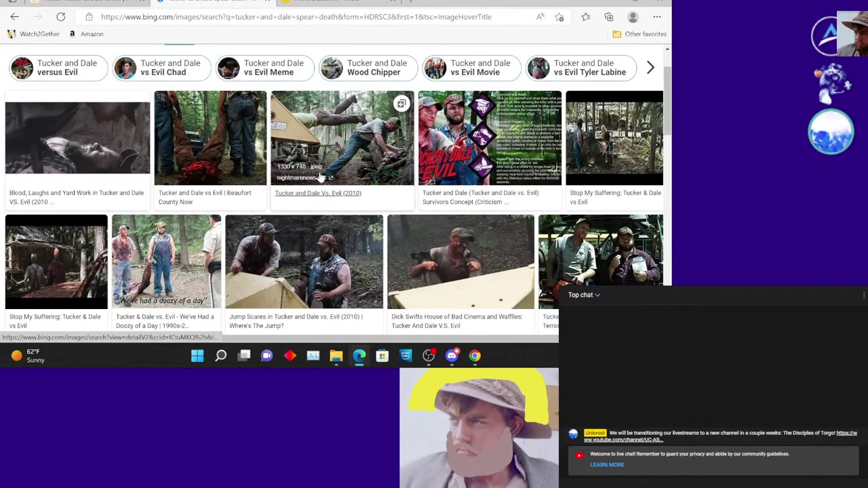Show more suggestion chips with right arrow

click(650, 68)
